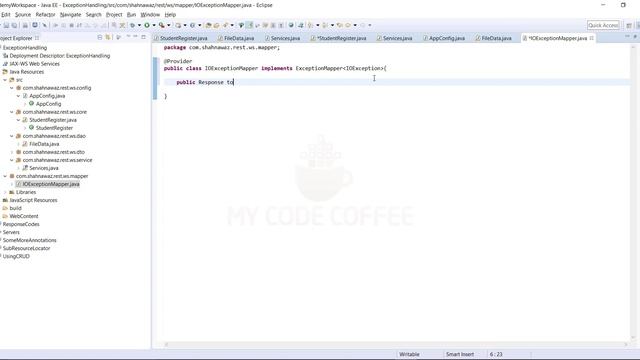The width and height of the screenshot is (640, 360).
Task: Close the IOExceptionMapper.java editor tab
Action: coord(591,38)
